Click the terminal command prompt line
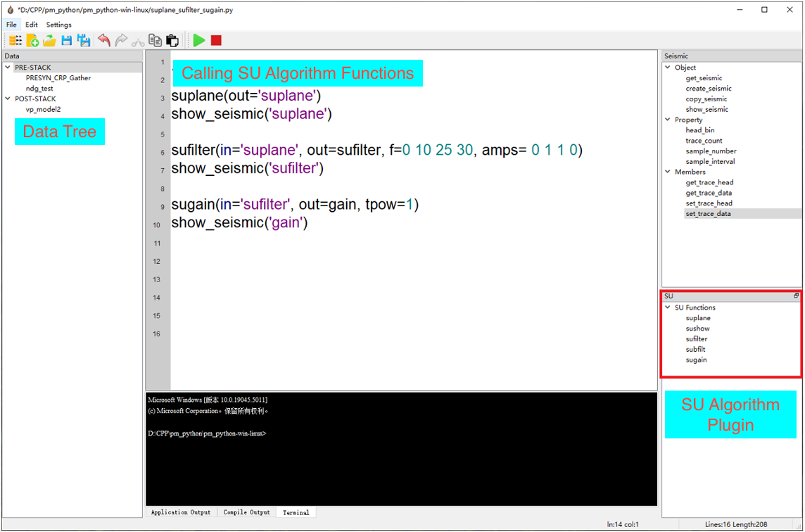The width and height of the screenshot is (805, 532). coord(207,433)
